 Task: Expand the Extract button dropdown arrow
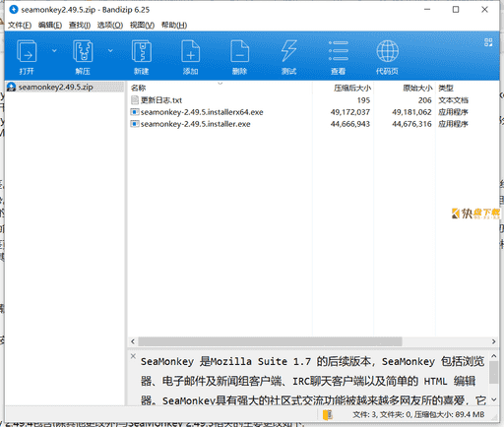point(110,51)
